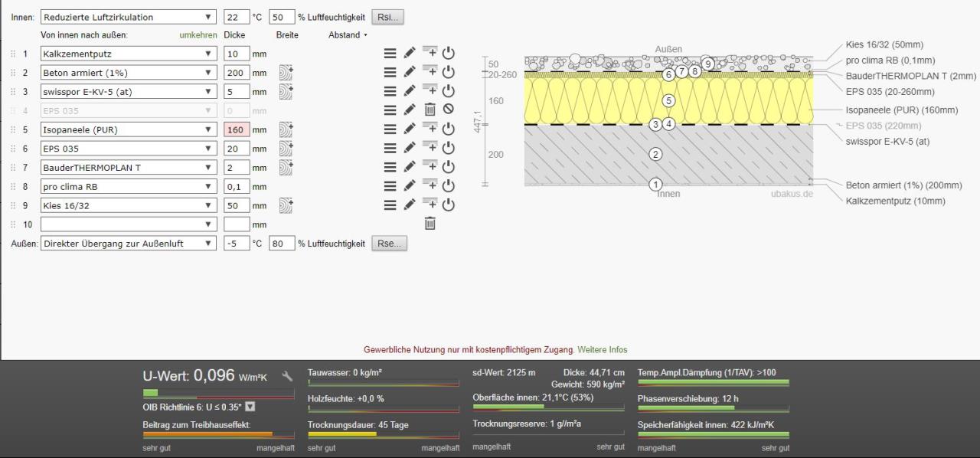Click layer marker 5 in the cross-section diagram

point(668,100)
